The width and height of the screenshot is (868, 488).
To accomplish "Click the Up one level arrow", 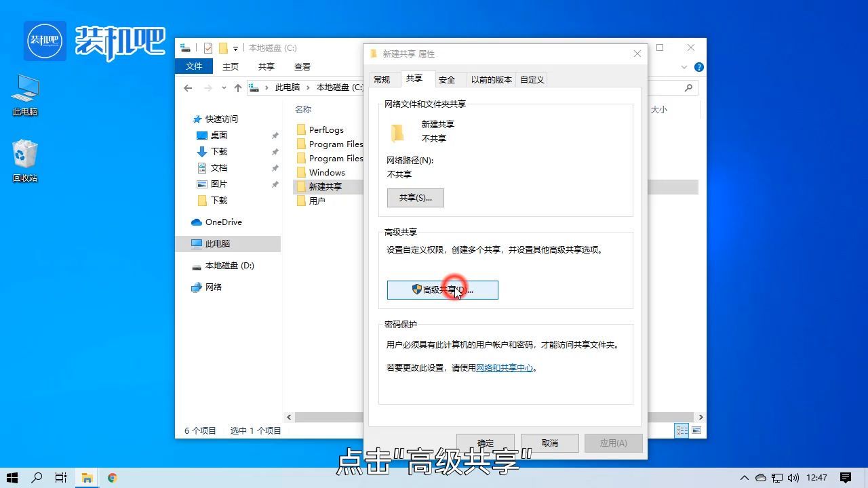I will 237,87.
